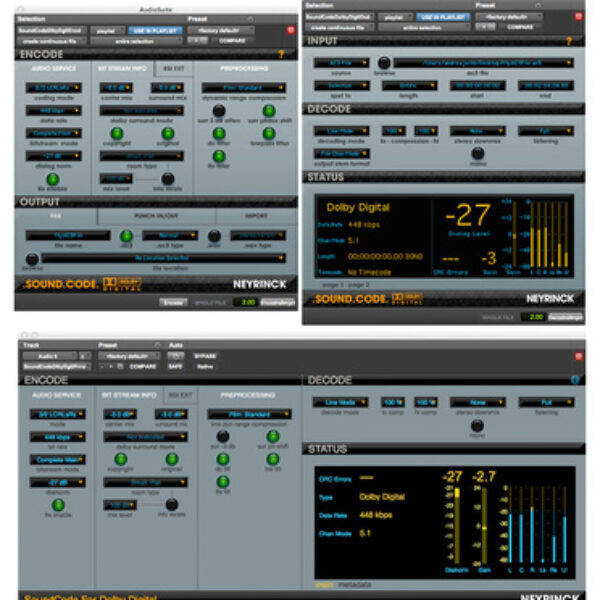This screenshot has width=600, height=600.
Task: Click preset circle icon in bottom plug-in header
Action: coord(157,345)
